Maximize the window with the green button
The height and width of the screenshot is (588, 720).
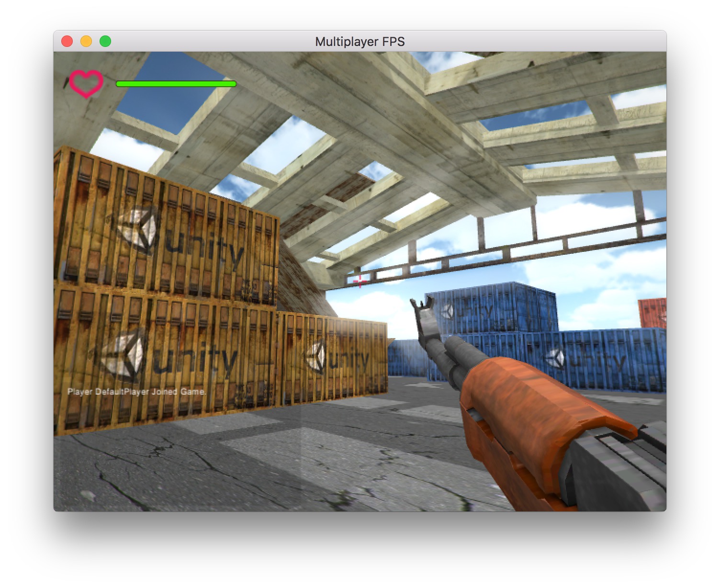pyautogui.click(x=105, y=42)
